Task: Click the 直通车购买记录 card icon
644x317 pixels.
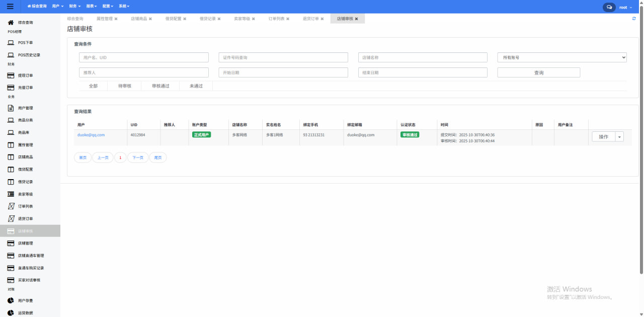Action: pos(11,268)
